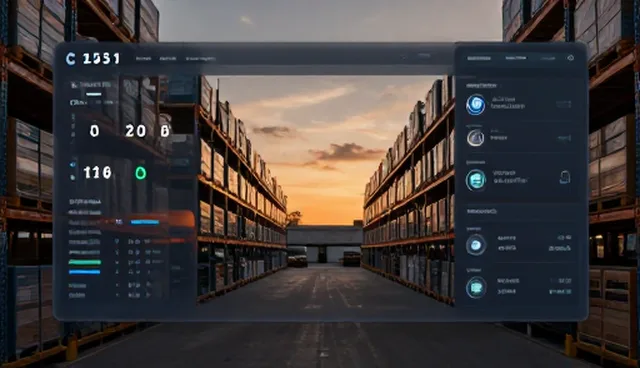Screen dimensions: 640x368
Task: Click the "116" value in left panel
Action: click(98, 173)
